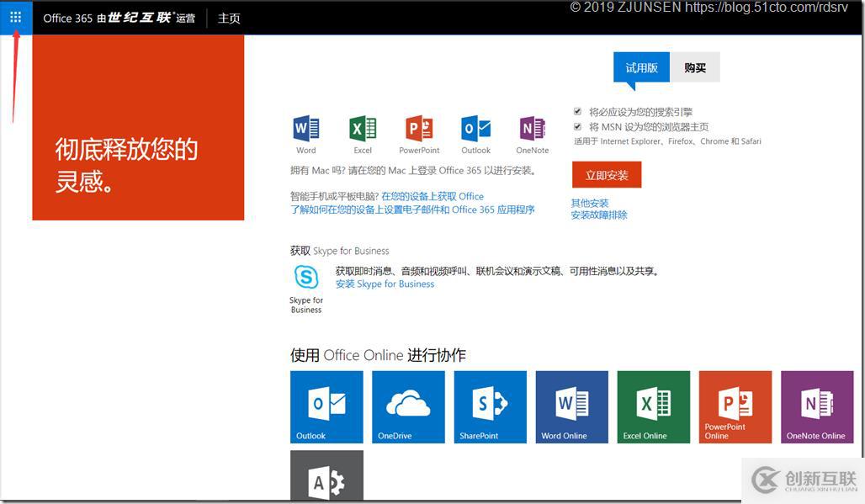Click the 获取 Skype for Business heading
Screen dimensions: 865x504
pyautogui.click(x=340, y=251)
